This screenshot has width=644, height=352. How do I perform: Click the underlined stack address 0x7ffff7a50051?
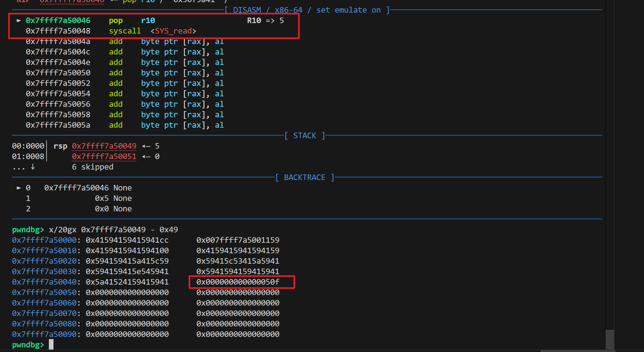(x=104, y=157)
